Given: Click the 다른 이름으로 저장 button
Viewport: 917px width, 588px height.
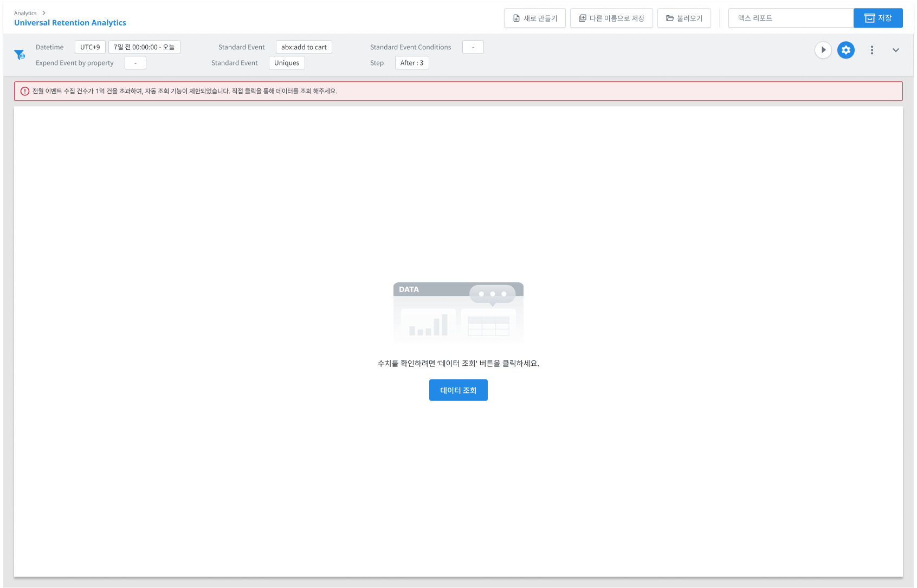Looking at the screenshot, I should pos(611,18).
